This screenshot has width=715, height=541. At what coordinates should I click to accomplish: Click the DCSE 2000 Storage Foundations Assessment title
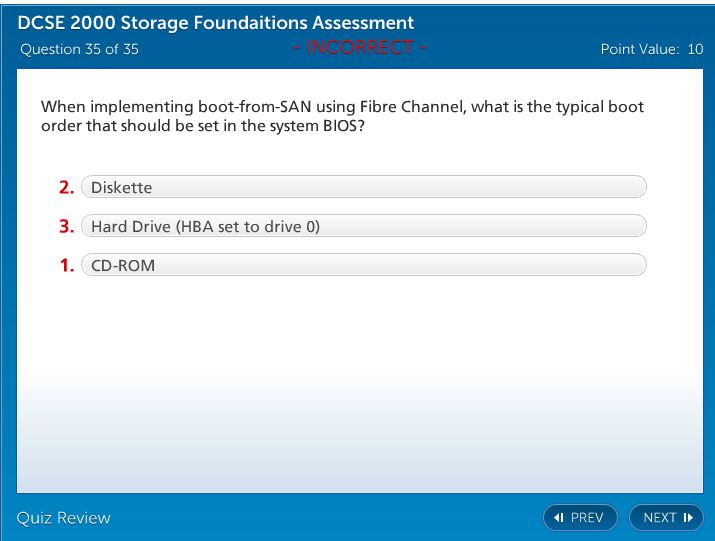pyautogui.click(x=216, y=22)
